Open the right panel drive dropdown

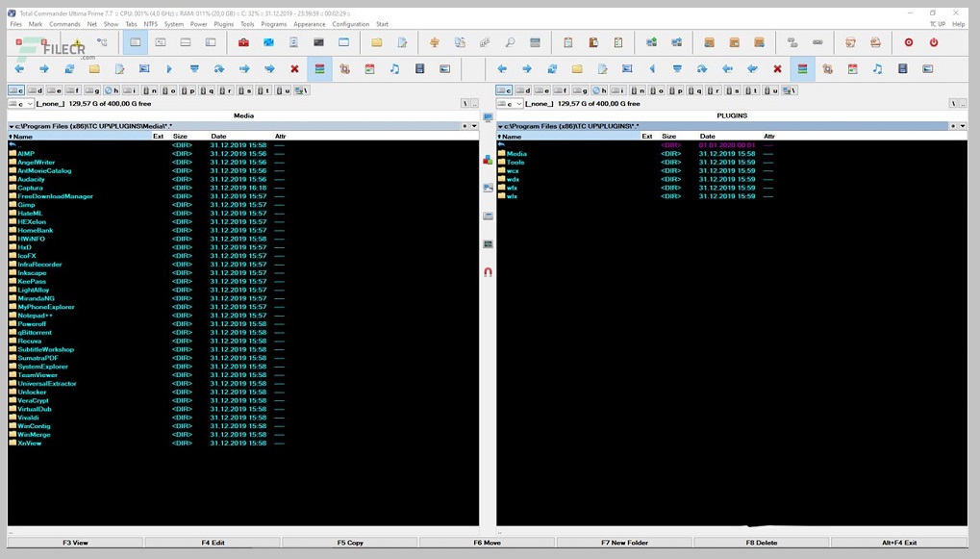tap(510, 104)
